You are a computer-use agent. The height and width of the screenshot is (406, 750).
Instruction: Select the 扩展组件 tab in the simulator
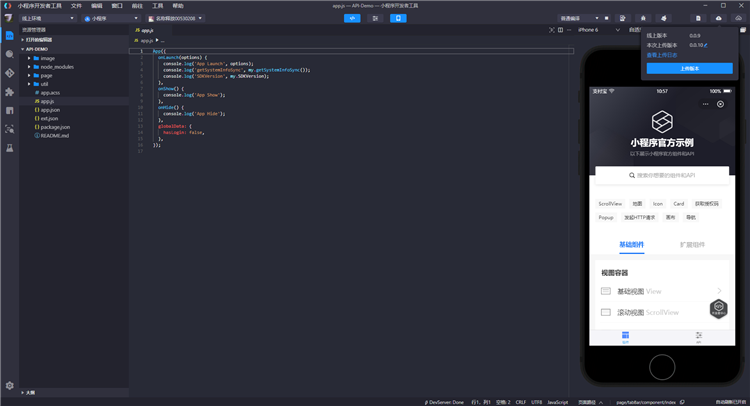coord(692,244)
